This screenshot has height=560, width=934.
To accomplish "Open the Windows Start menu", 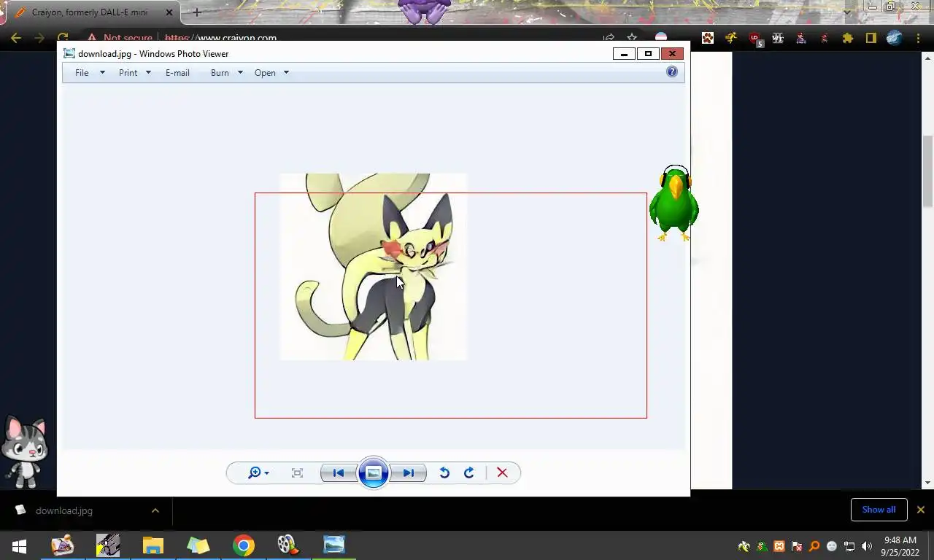I will (20, 545).
